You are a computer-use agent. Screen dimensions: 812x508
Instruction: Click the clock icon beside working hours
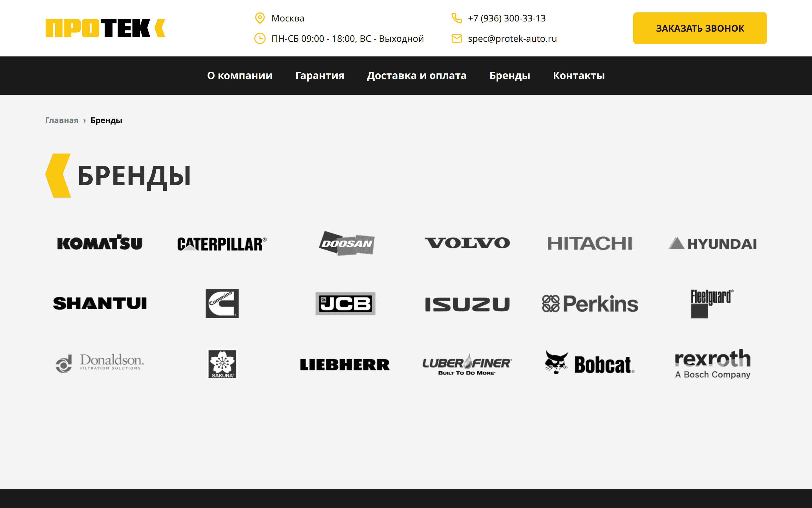click(260, 39)
